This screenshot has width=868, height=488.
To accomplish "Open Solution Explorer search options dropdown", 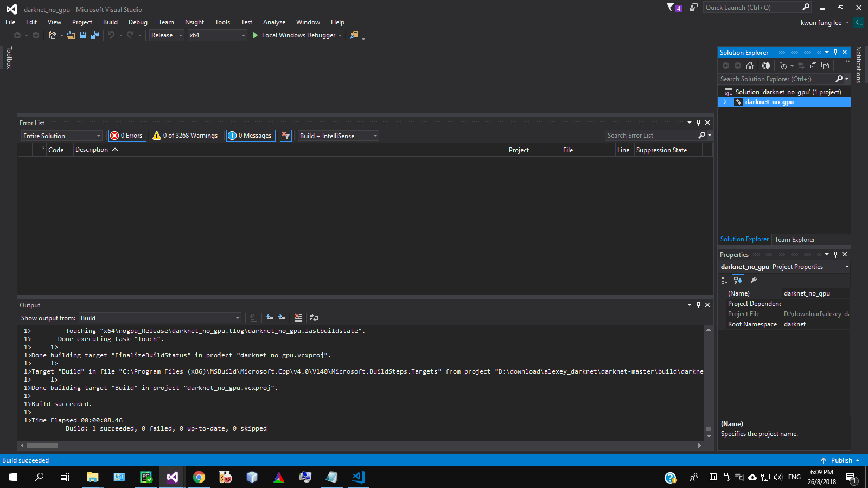I will coord(847,79).
